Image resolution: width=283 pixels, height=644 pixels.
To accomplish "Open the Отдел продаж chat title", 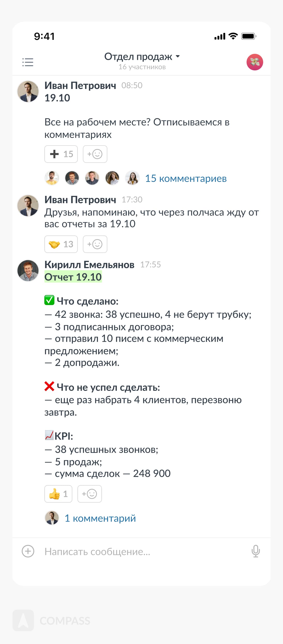I will (x=138, y=56).
